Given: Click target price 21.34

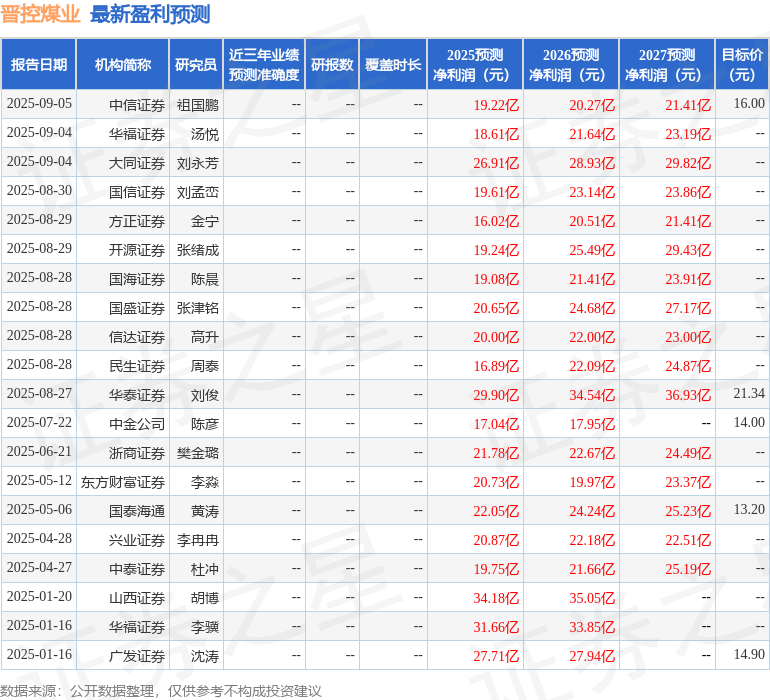Looking at the screenshot, I should click(x=749, y=393).
